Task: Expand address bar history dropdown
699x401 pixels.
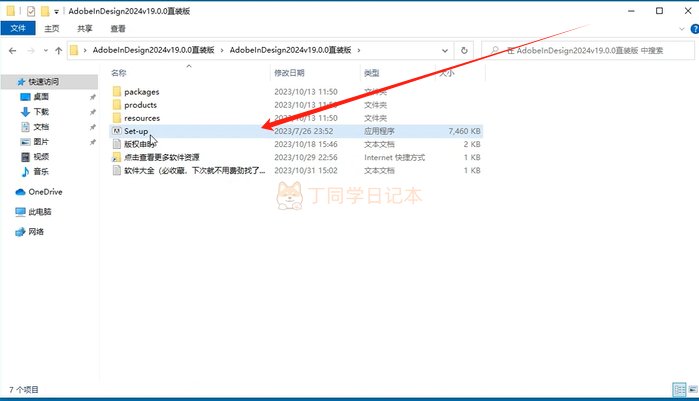Action: pos(444,50)
